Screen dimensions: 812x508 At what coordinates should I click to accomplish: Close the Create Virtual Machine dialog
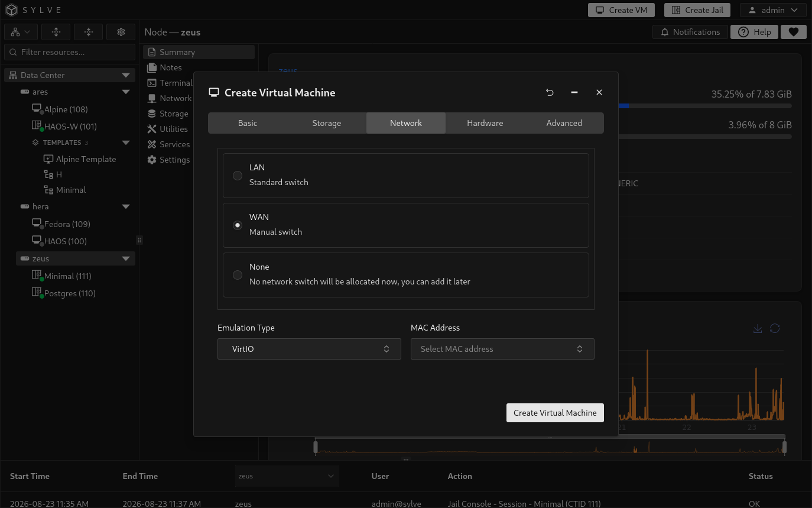tap(599, 92)
